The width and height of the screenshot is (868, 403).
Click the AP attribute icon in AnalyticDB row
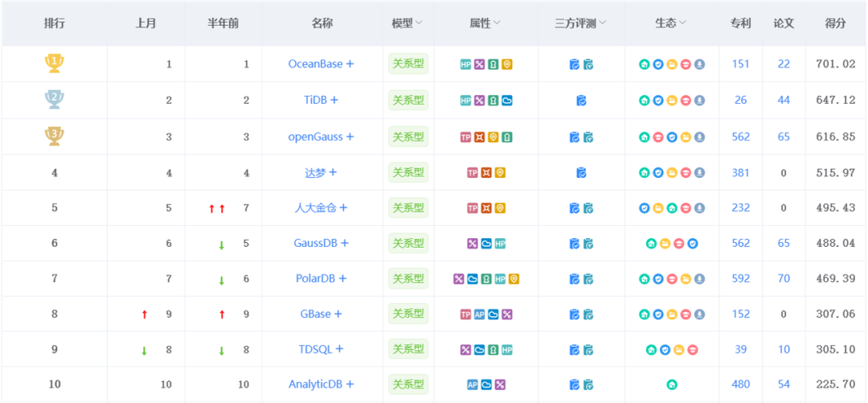(473, 384)
